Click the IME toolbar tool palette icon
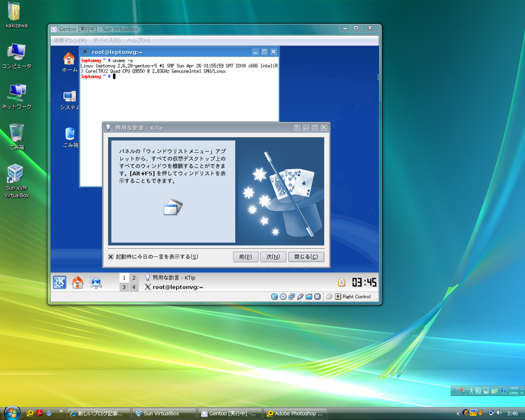525x420 pixels. click(x=486, y=391)
